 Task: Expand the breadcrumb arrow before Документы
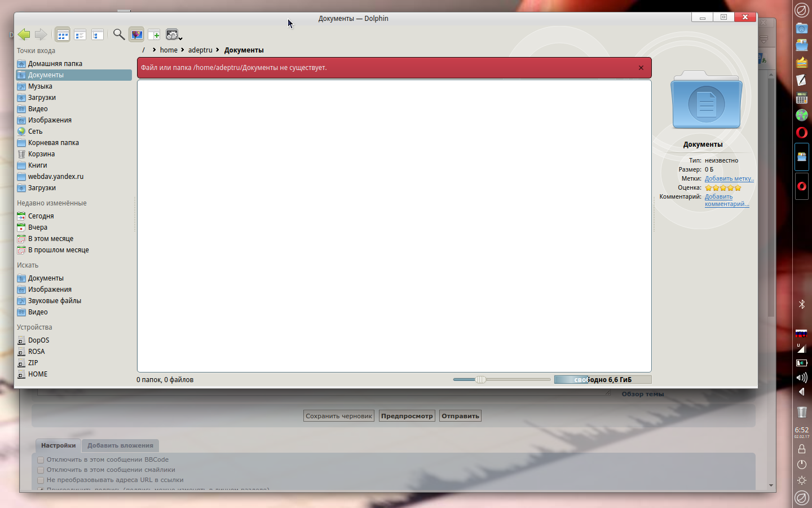click(x=218, y=50)
